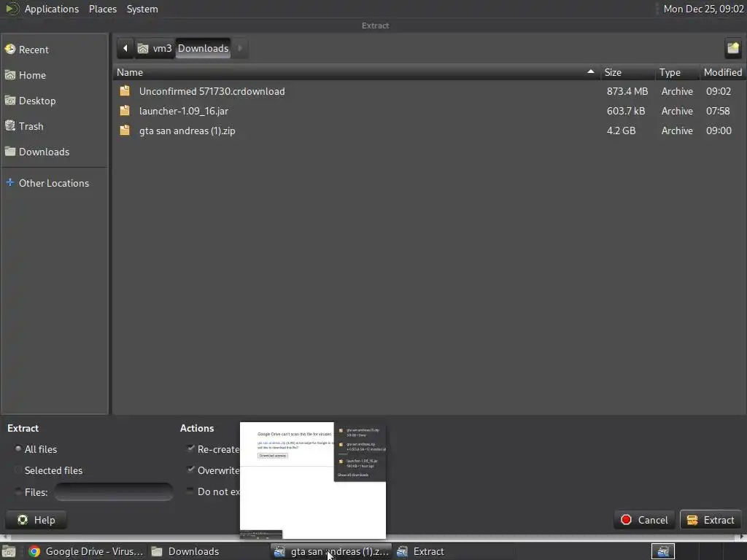Click the Downloads path bar button
Screen dimensions: 747x560
pos(204,48)
